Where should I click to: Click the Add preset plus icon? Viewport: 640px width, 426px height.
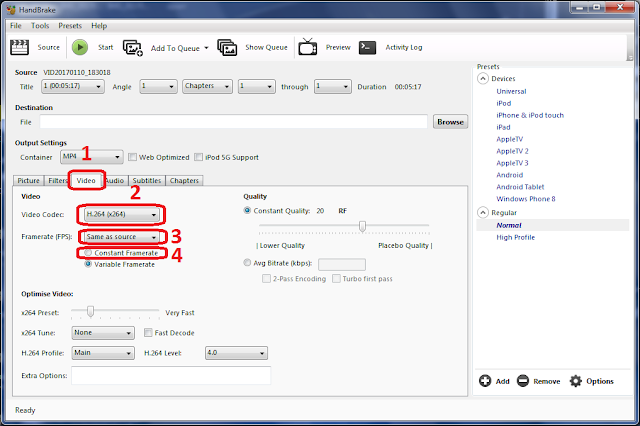485,381
